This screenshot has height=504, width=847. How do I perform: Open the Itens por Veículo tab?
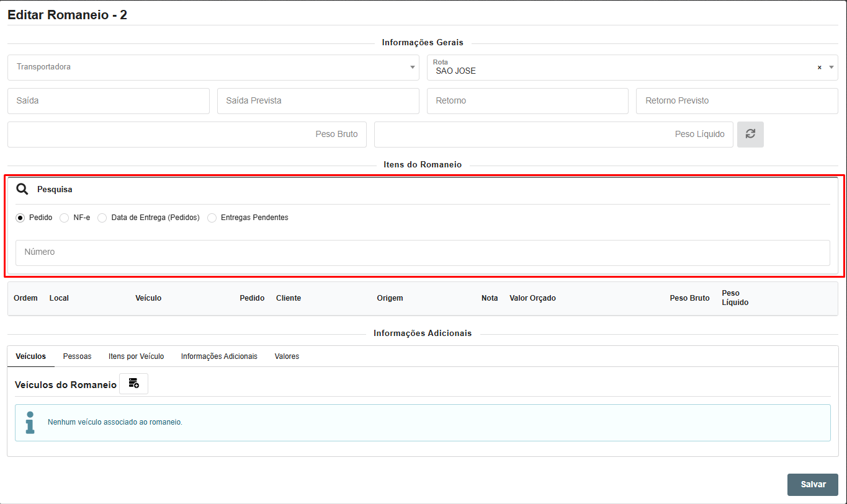pyautogui.click(x=136, y=356)
